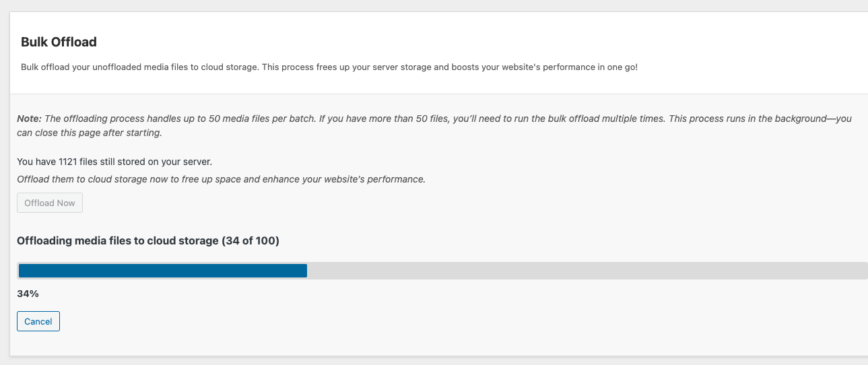Click the right end of the blue progress fill
The height and width of the screenshot is (365, 868).
tap(304, 271)
